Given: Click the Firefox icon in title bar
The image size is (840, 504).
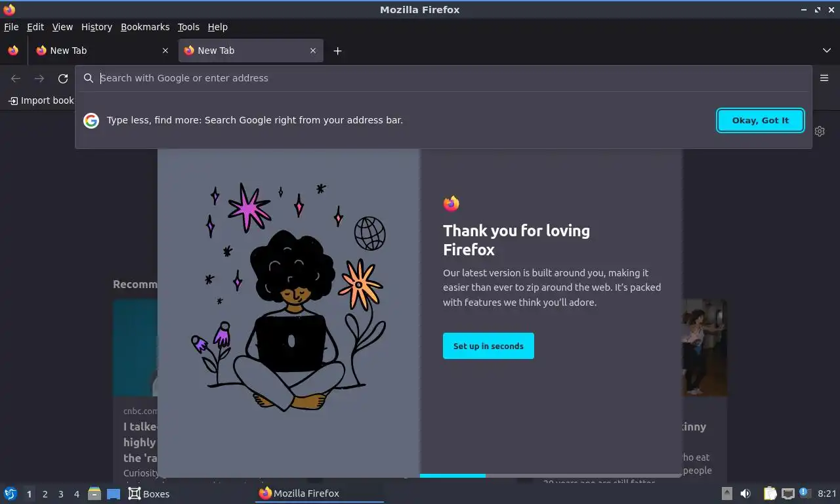Looking at the screenshot, I should coord(9,10).
